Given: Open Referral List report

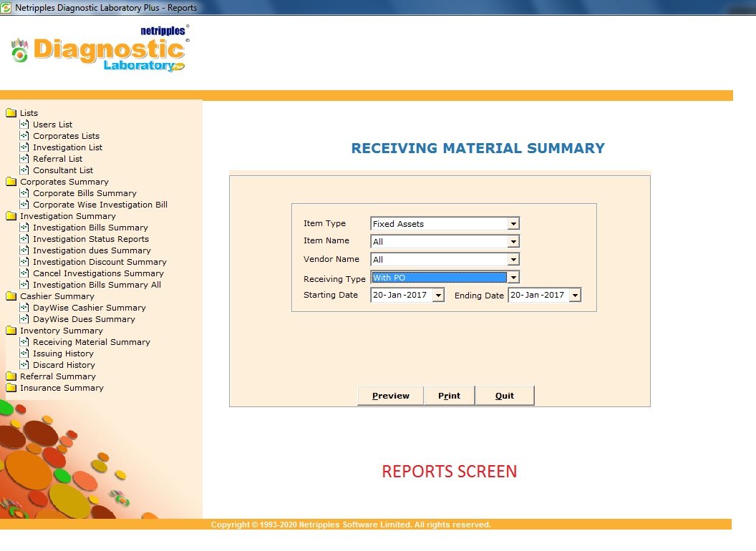Looking at the screenshot, I should pyautogui.click(x=57, y=159).
